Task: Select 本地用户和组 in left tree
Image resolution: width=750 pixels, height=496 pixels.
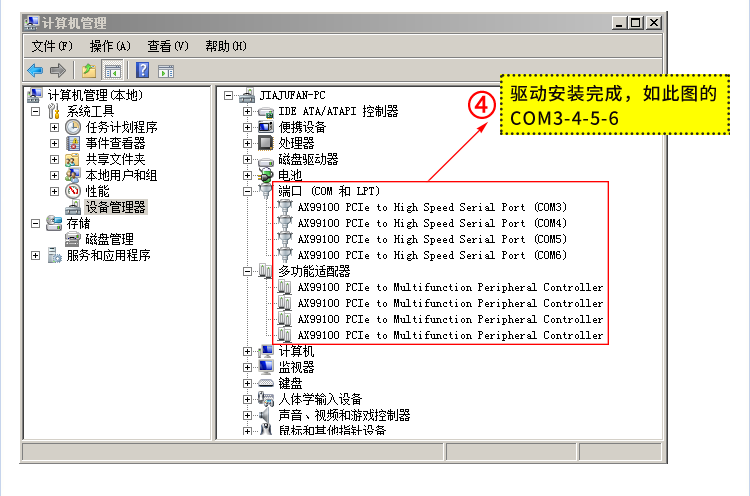Action: click(121, 175)
